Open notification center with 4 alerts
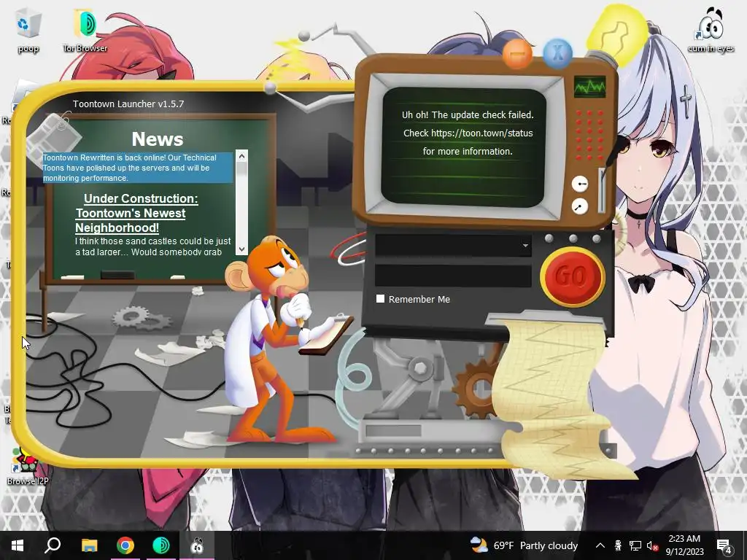 point(724,545)
